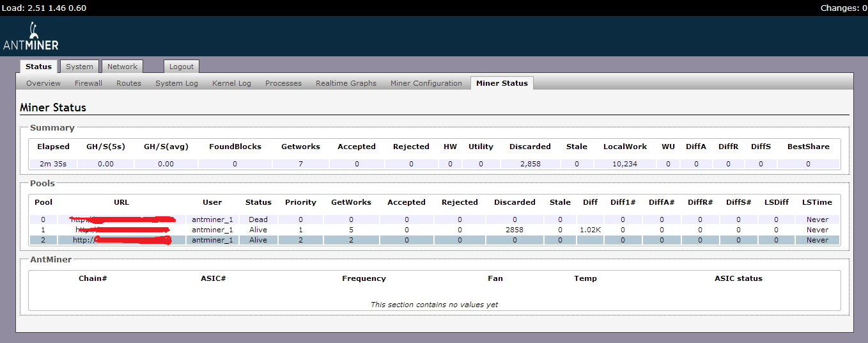Open the Kernel Log subtab
Viewport: 868px width, 343px height.
tap(231, 83)
